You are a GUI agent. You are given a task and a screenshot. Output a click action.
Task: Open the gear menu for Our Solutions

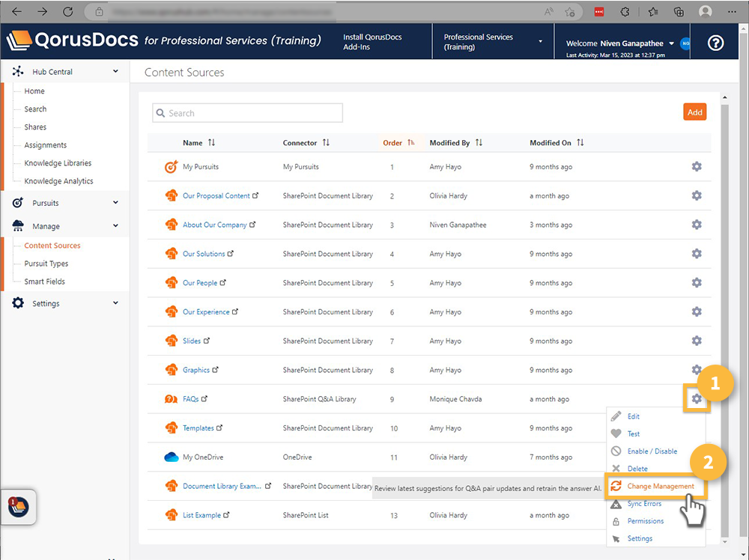pyautogui.click(x=697, y=254)
